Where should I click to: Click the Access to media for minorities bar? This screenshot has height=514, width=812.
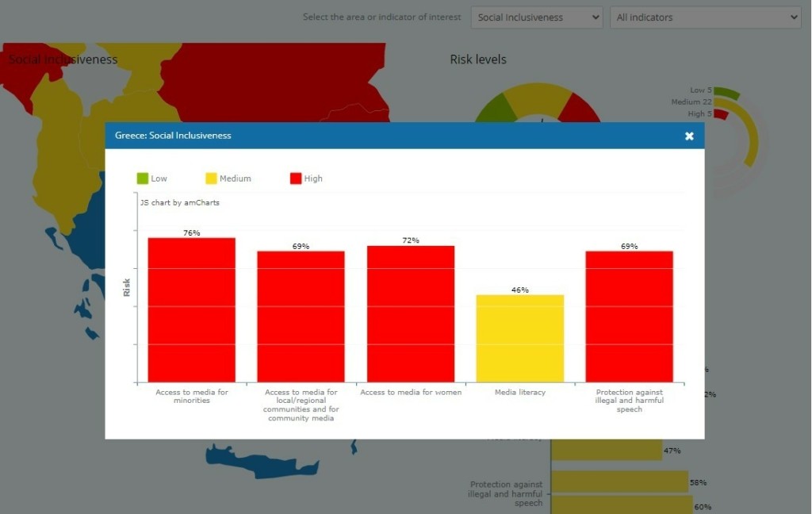[x=191, y=309]
